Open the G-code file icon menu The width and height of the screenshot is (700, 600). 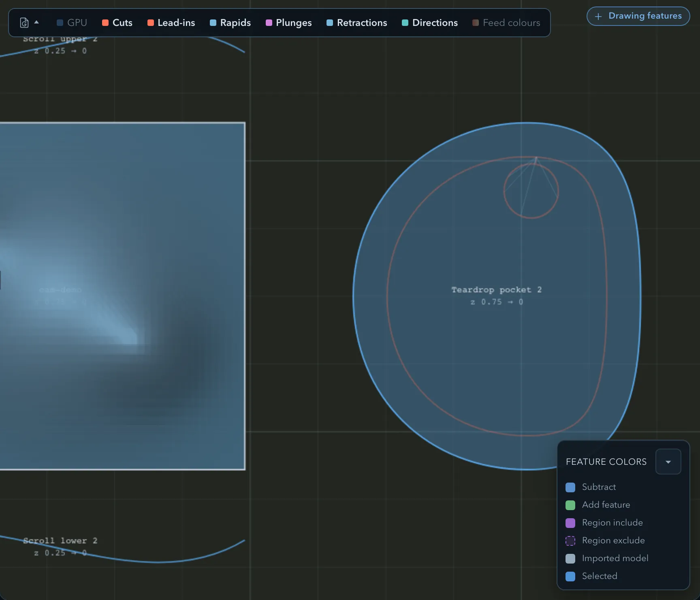pos(24,23)
